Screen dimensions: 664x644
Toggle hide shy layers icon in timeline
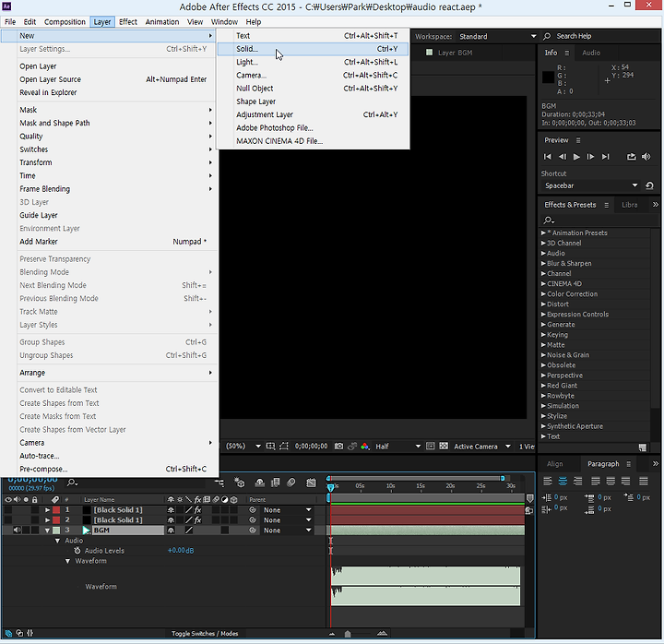pyautogui.click(x=259, y=483)
